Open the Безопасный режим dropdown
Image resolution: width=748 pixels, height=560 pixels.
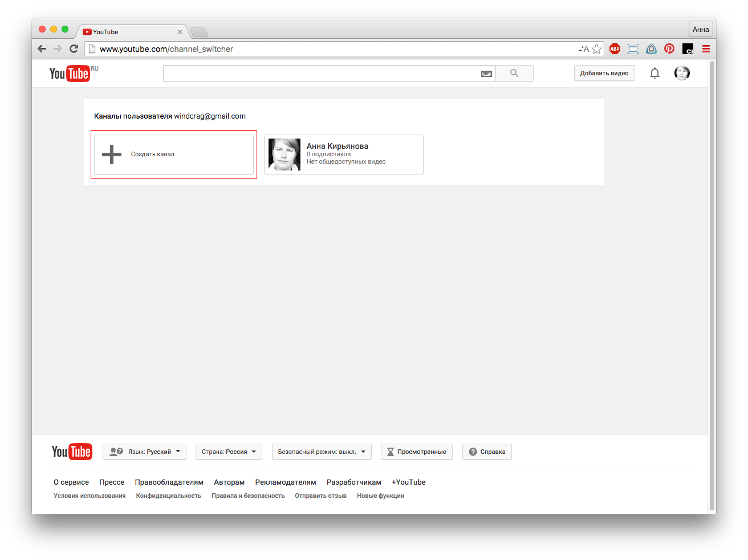click(322, 452)
